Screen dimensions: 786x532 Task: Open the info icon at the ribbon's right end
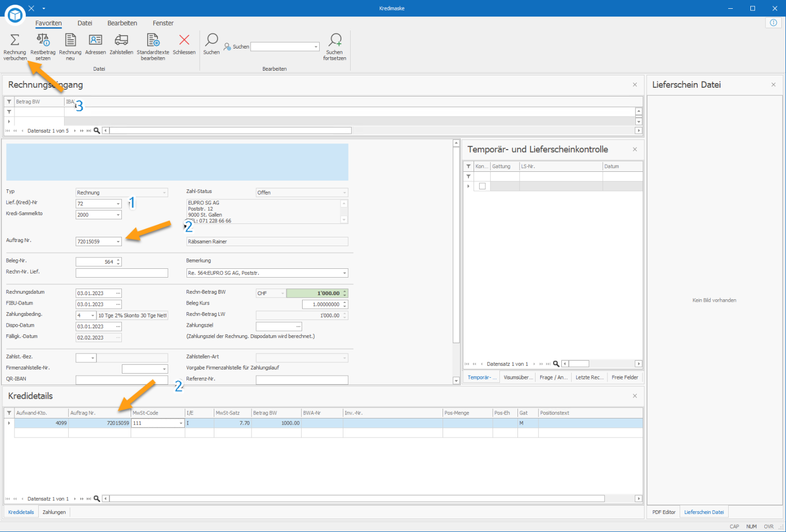[774, 23]
